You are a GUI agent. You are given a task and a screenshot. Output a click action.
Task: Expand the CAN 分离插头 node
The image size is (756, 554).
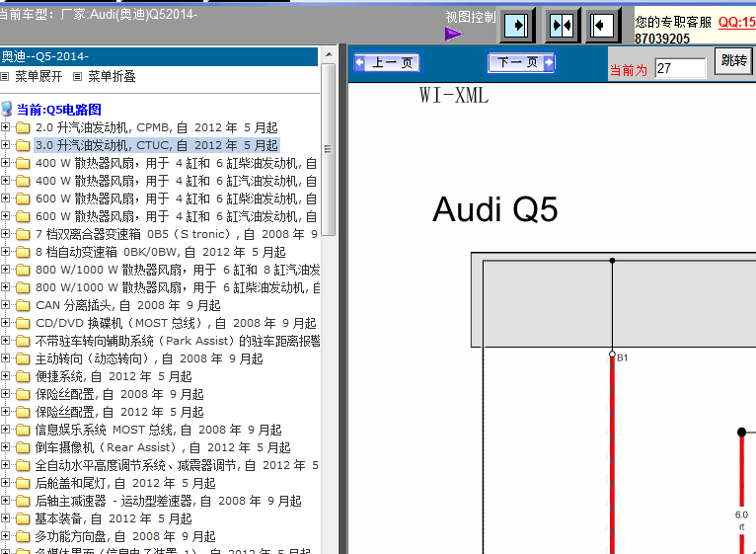[5, 305]
